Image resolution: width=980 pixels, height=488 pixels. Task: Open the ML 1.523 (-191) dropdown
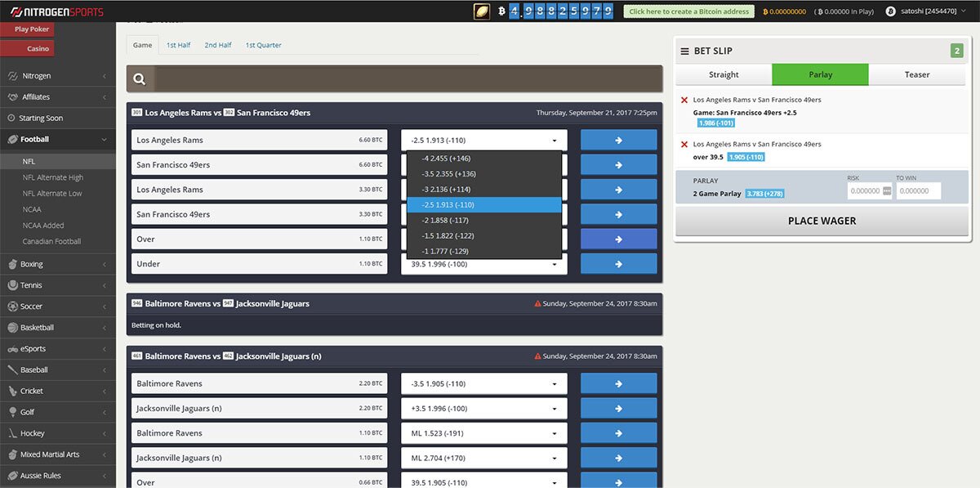coord(484,433)
